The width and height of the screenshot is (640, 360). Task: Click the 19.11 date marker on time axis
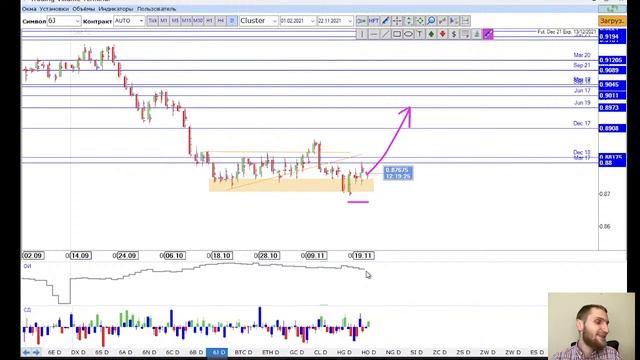[363, 256]
